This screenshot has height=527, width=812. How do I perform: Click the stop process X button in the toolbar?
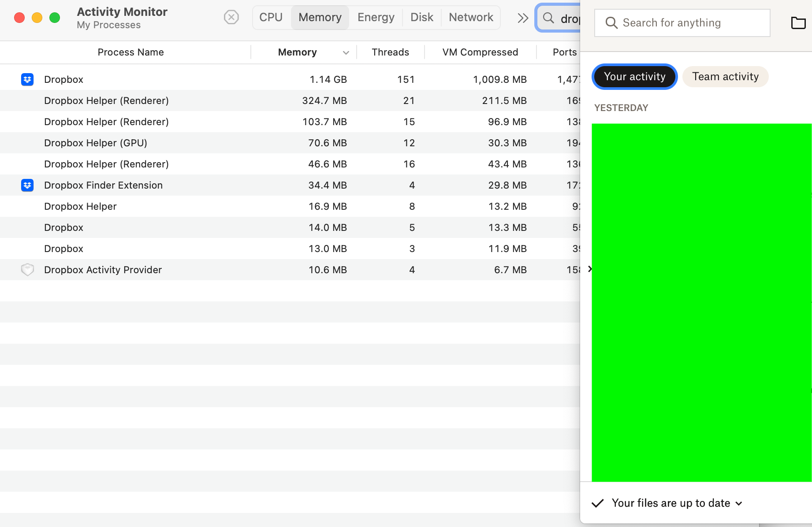231,17
